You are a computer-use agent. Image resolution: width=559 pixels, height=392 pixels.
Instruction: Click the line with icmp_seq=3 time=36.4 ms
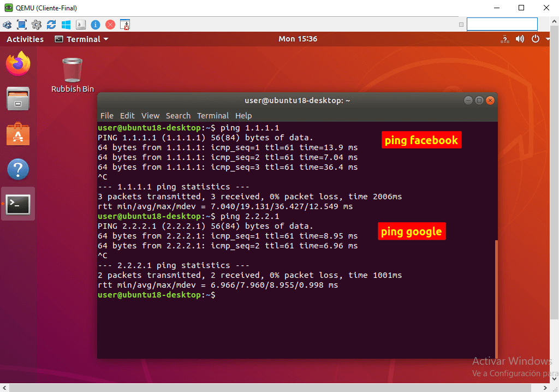click(x=228, y=167)
